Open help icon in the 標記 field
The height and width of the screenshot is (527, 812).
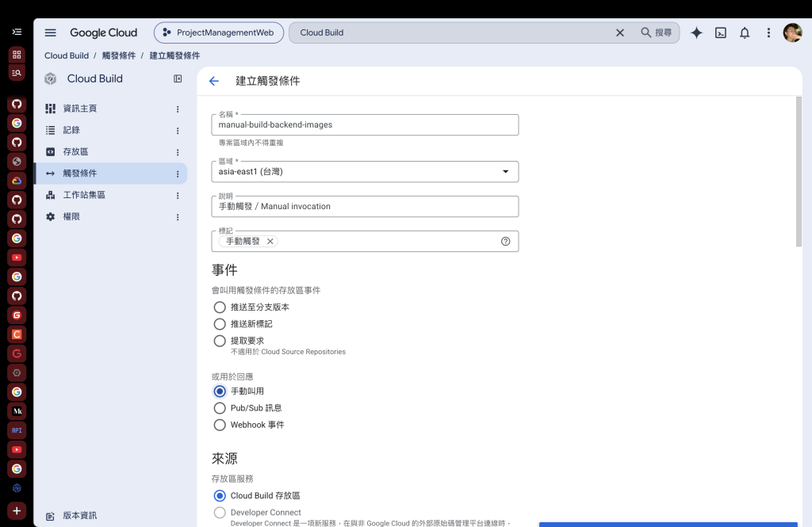click(505, 241)
